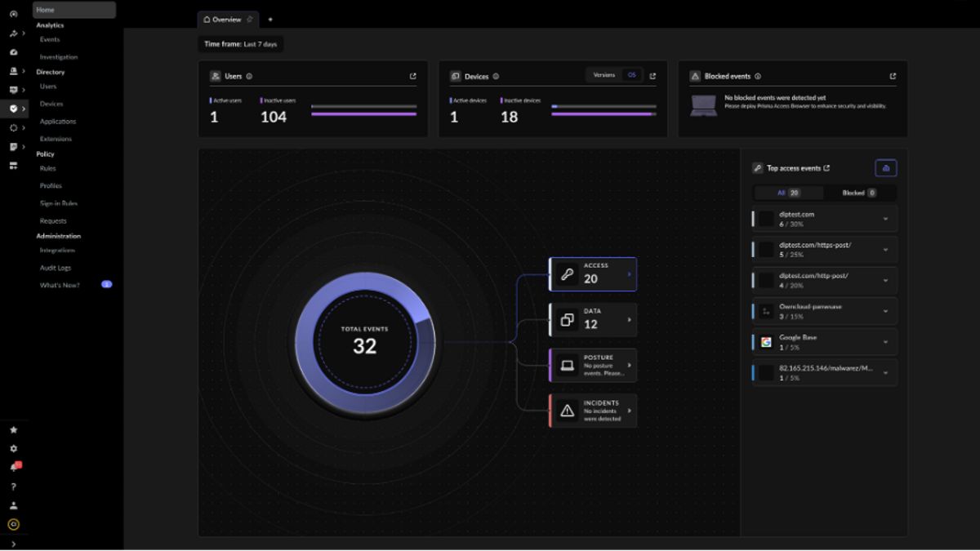The width and height of the screenshot is (980, 551).
Task: Click the inactive users count 104
Action: click(x=274, y=117)
